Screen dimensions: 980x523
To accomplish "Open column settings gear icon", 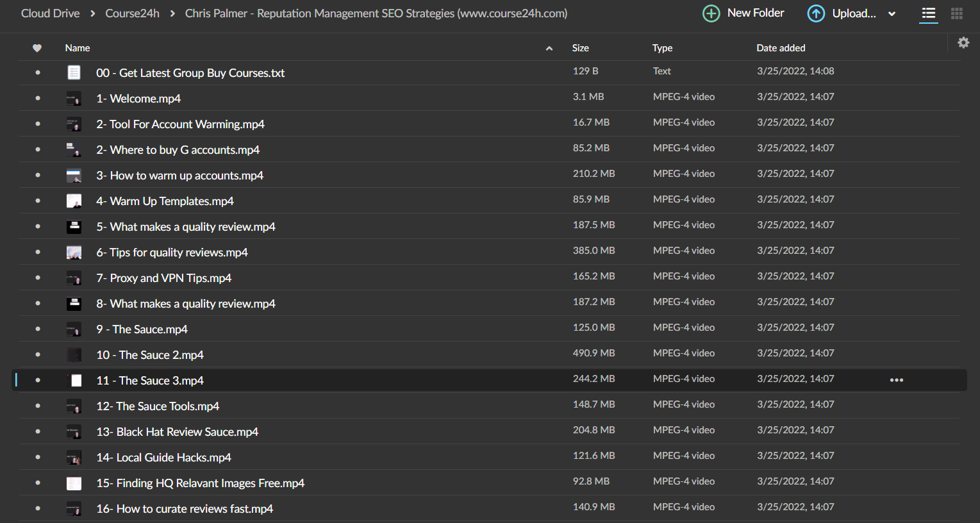I will 963,42.
